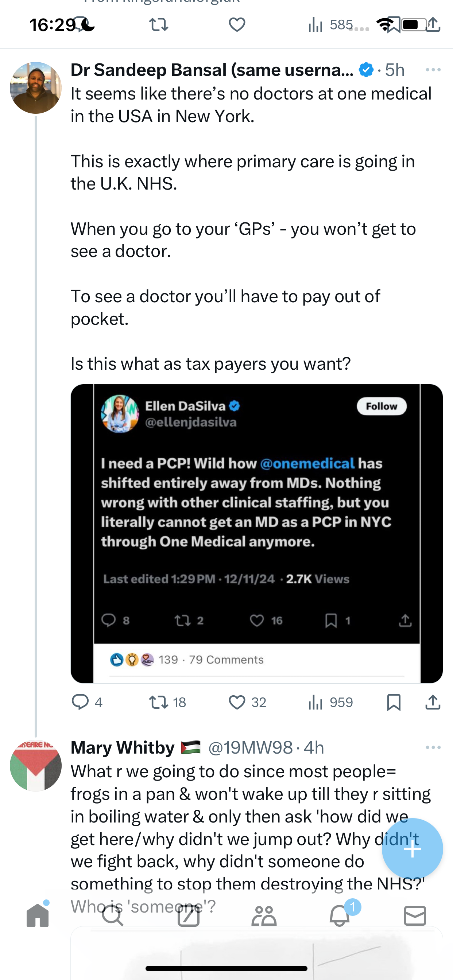Screen dimensions: 453x980
Task: Open Search tab in bottom navigation
Action: 113,915
